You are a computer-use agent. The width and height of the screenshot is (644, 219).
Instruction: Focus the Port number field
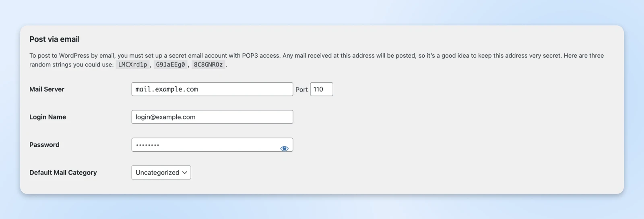click(321, 89)
